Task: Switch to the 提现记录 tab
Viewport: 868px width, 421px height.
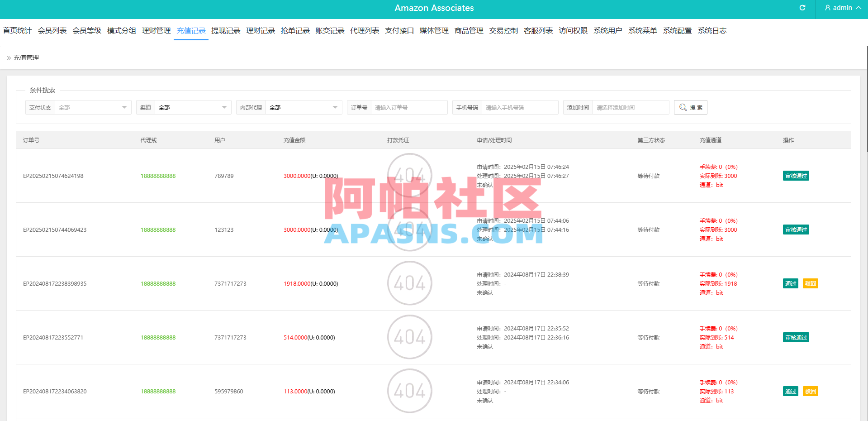Action: coord(226,30)
